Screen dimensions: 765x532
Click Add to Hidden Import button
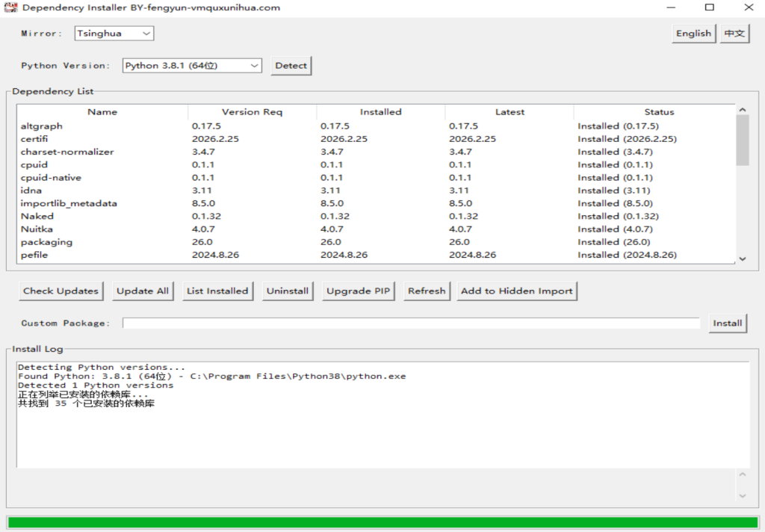point(517,291)
